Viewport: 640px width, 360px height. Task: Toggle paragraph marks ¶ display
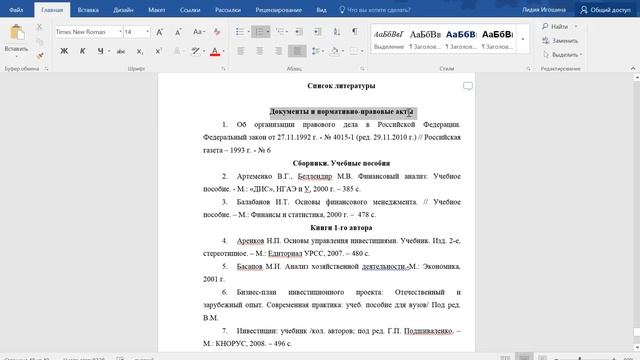(x=355, y=32)
